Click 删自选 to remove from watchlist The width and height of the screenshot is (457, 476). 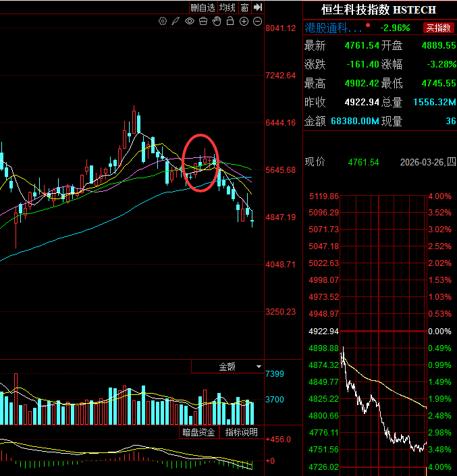coord(203,7)
